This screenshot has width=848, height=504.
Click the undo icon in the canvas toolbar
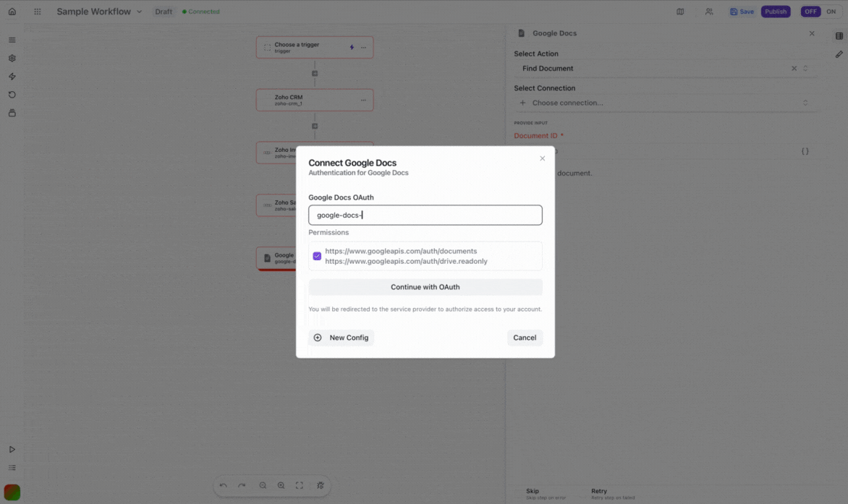(223, 485)
